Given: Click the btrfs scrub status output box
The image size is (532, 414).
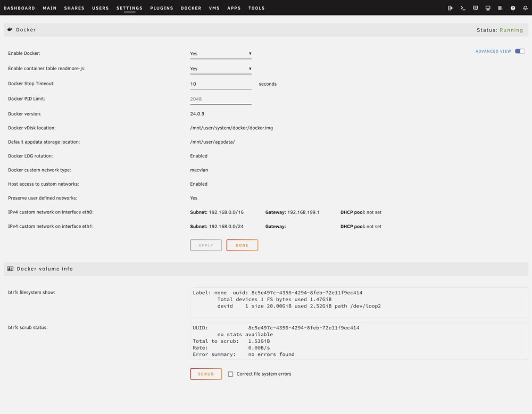Looking at the screenshot, I should tap(359, 341).
